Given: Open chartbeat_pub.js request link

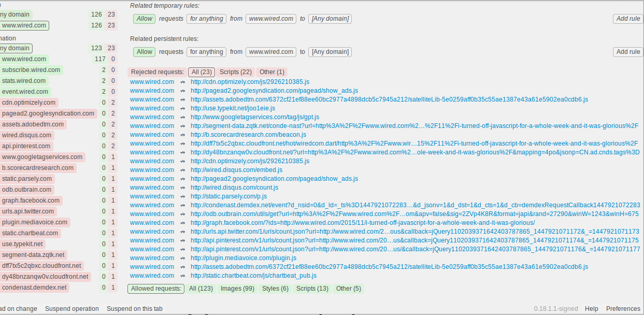Looking at the screenshot, I should 253,276.
